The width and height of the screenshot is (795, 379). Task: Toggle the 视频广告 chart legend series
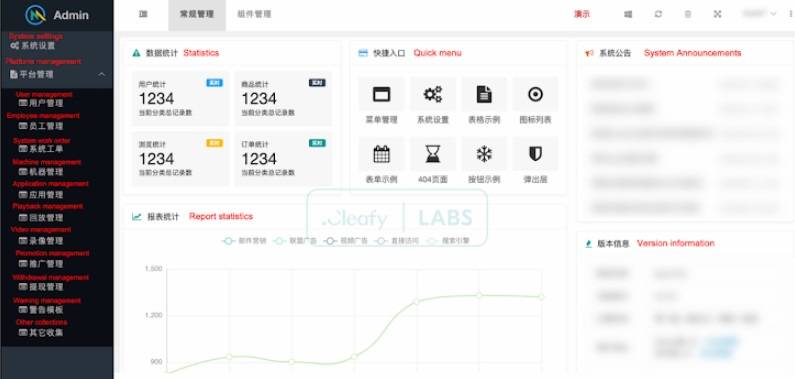click(346, 241)
